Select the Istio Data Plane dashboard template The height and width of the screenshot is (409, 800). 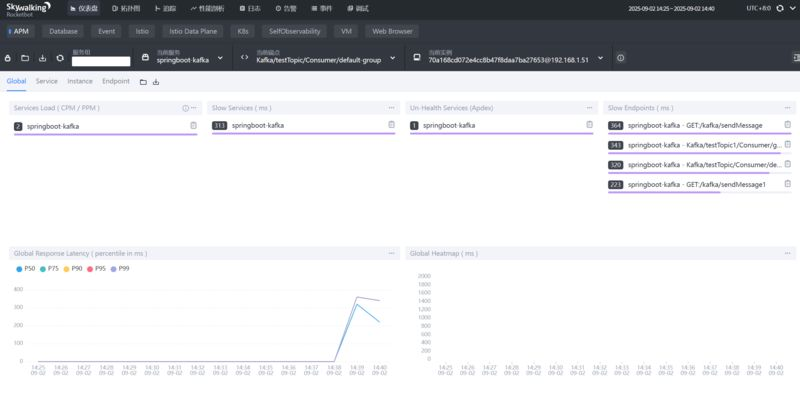(193, 32)
